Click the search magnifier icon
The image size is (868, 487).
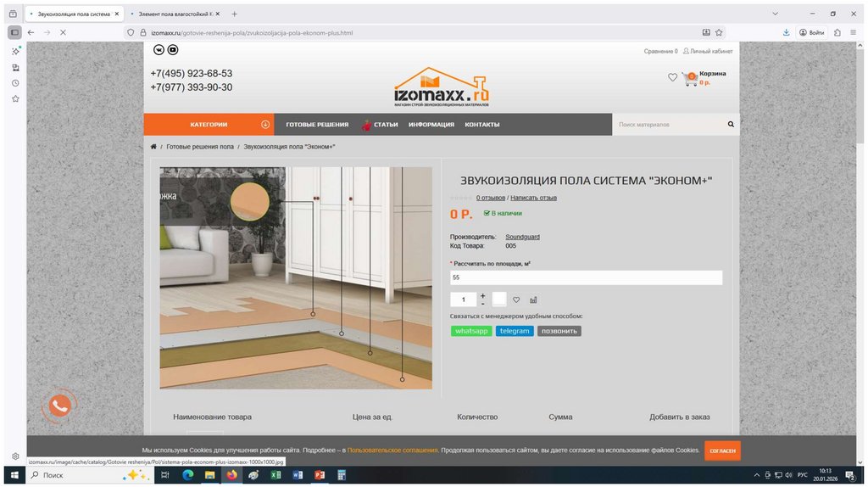(x=731, y=125)
